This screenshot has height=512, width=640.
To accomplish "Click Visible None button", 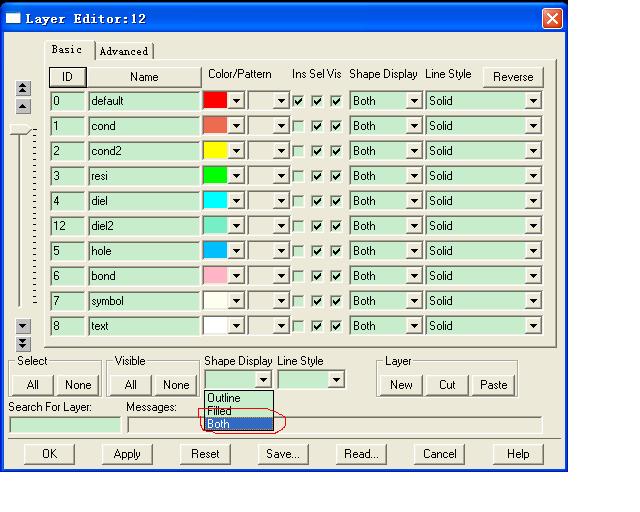I will (176, 385).
